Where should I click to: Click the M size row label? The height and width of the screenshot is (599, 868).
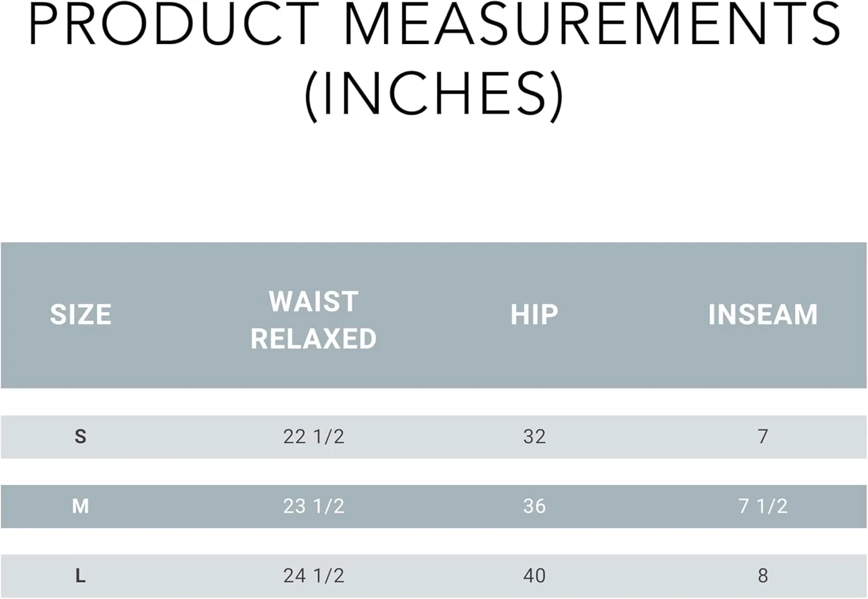click(80, 506)
